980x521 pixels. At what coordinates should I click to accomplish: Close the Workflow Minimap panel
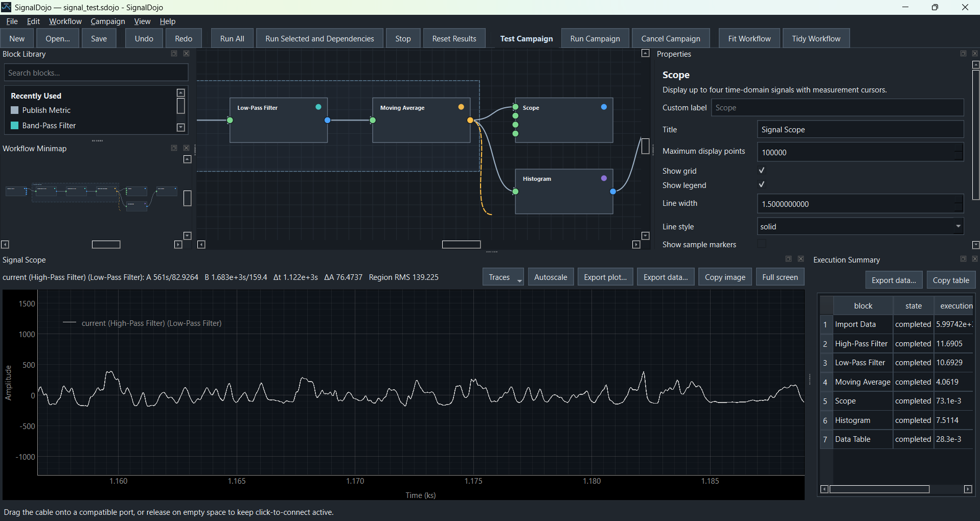187,148
